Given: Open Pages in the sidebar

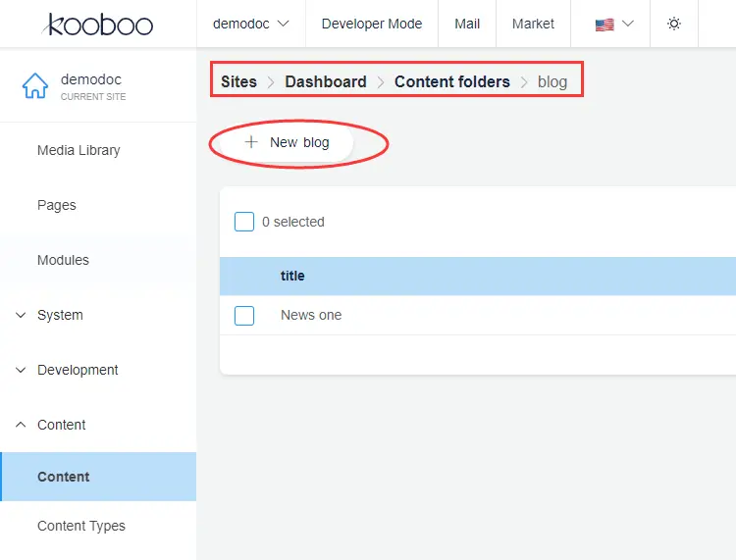Looking at the screenshot, I should [57, 205].
